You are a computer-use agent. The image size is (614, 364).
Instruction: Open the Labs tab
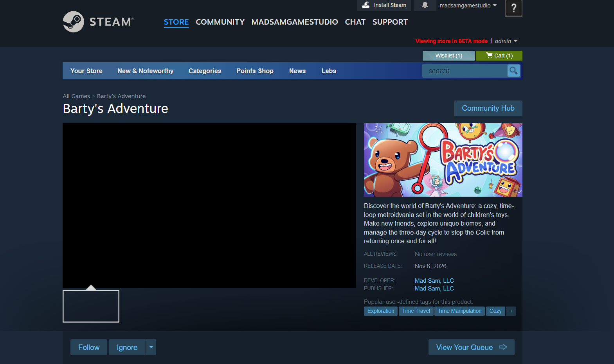[x=329, y=71]
